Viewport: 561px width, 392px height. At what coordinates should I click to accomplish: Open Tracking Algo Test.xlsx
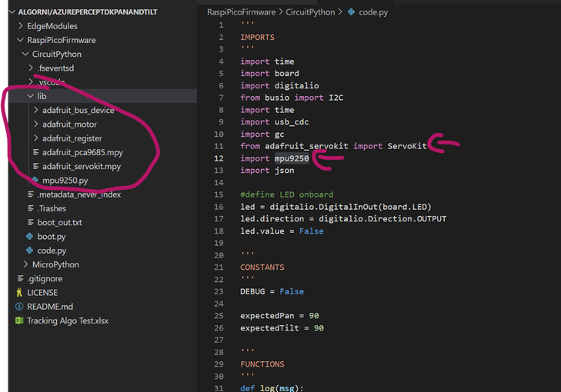[x=68, y=321]
